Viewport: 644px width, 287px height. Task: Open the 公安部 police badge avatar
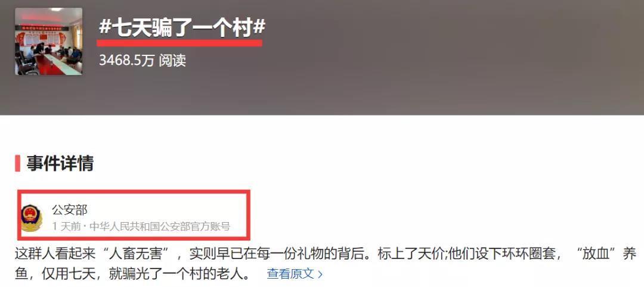click(32, 217)
